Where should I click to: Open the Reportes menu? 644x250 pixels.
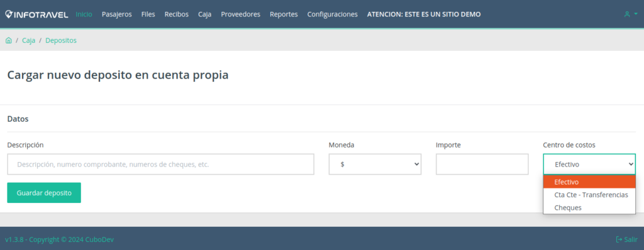284,14
